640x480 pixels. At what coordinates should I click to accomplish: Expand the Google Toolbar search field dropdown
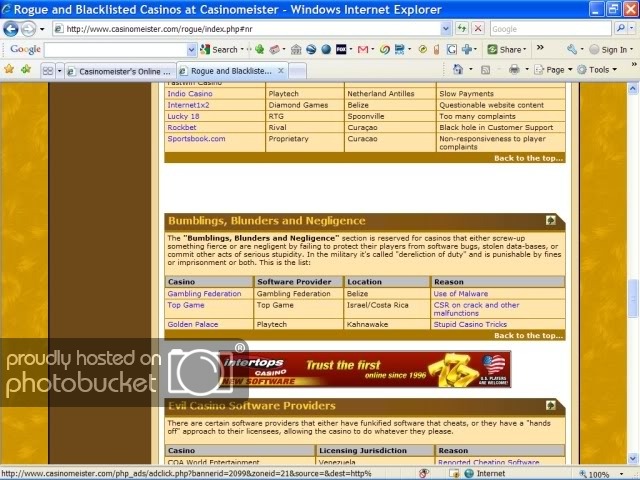(x=192, y=50)
